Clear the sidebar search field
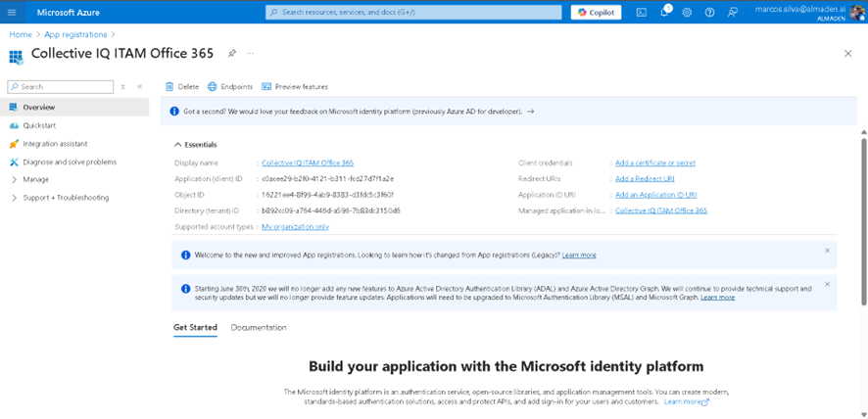Image resolution: width=868 pixels, height=419 pixels. (122, 87)
